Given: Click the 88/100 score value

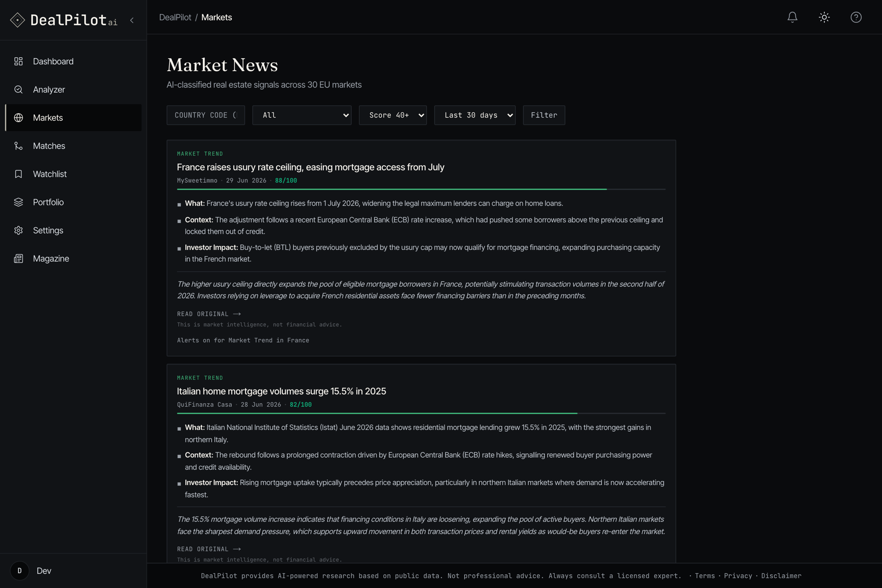Looking at the screenshot, I should point(286,180).
